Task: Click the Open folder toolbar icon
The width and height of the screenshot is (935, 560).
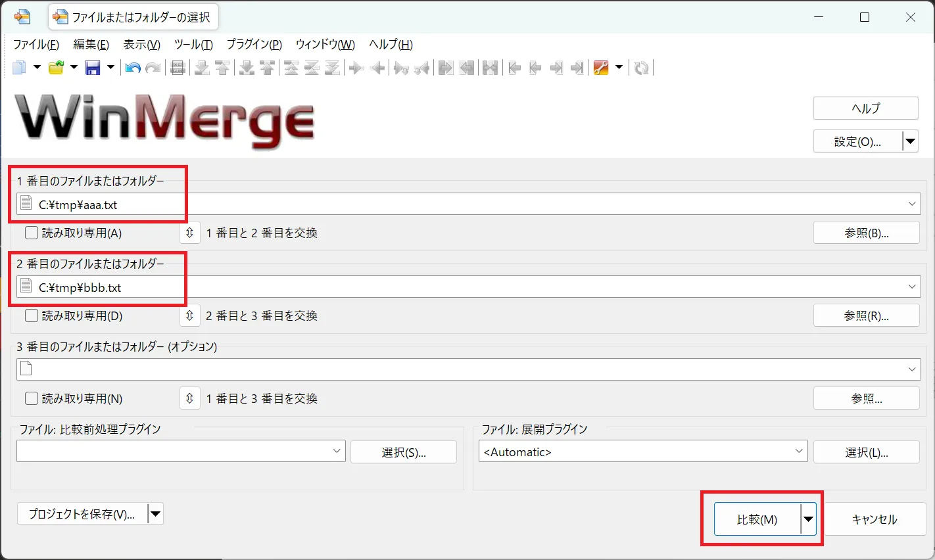Action: click(x=57, y=68)
